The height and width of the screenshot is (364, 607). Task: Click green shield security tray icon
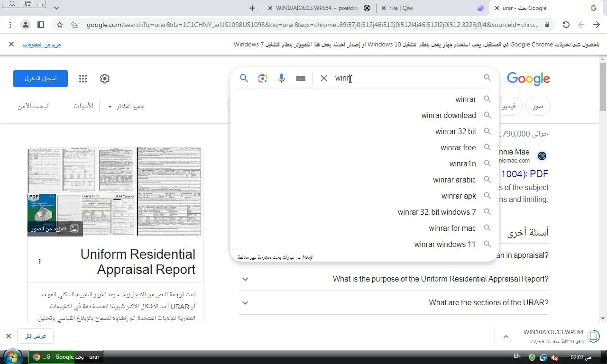pyautogui.click(x=532, y=357)
